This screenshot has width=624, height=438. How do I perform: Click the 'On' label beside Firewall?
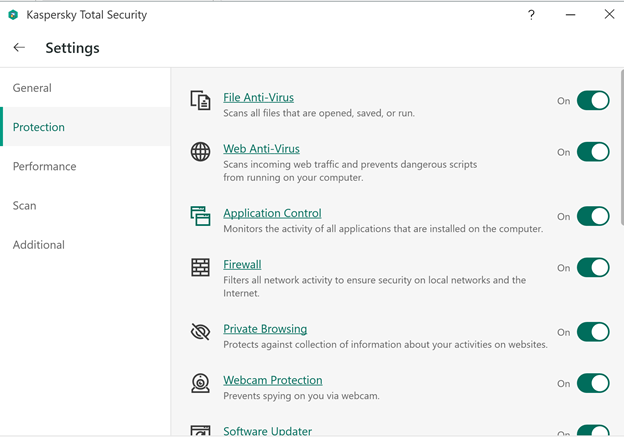(x=564, y=268)
